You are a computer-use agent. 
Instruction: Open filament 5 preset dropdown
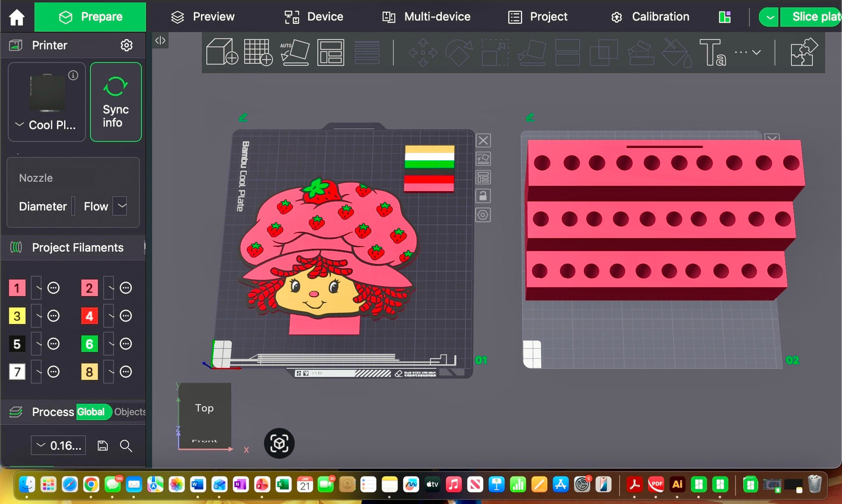37,344
